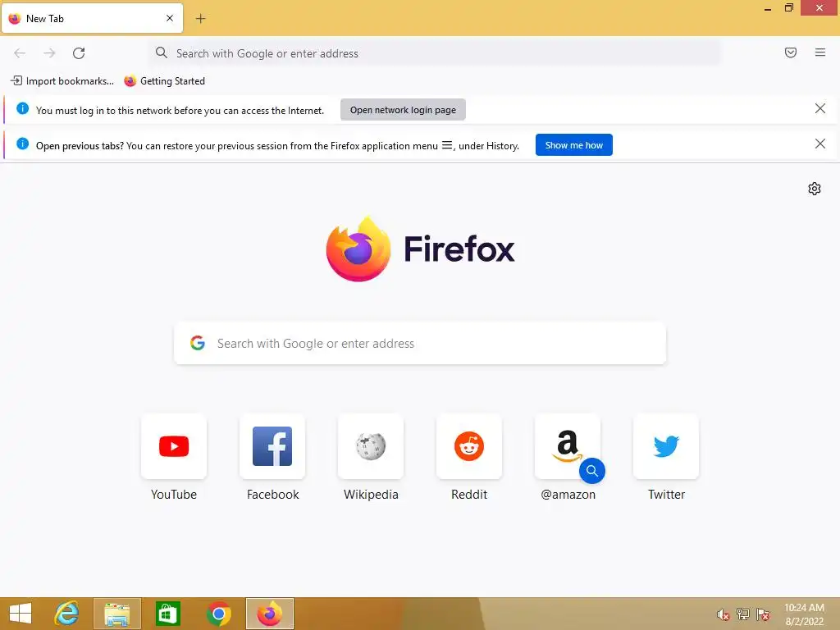The height and width of the screenshot is (630, 840).
Task: Click the Firefox taskbar icon
Action: [x=269, y=614]
